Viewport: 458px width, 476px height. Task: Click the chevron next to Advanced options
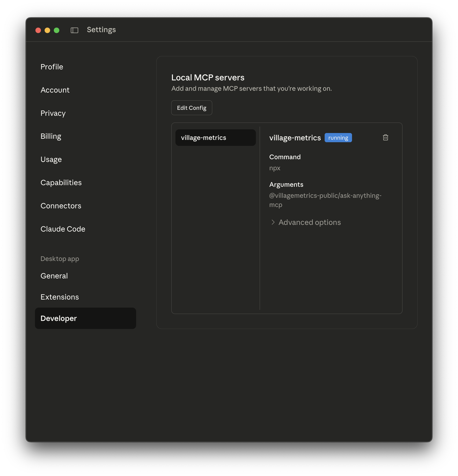click(273, 222)
